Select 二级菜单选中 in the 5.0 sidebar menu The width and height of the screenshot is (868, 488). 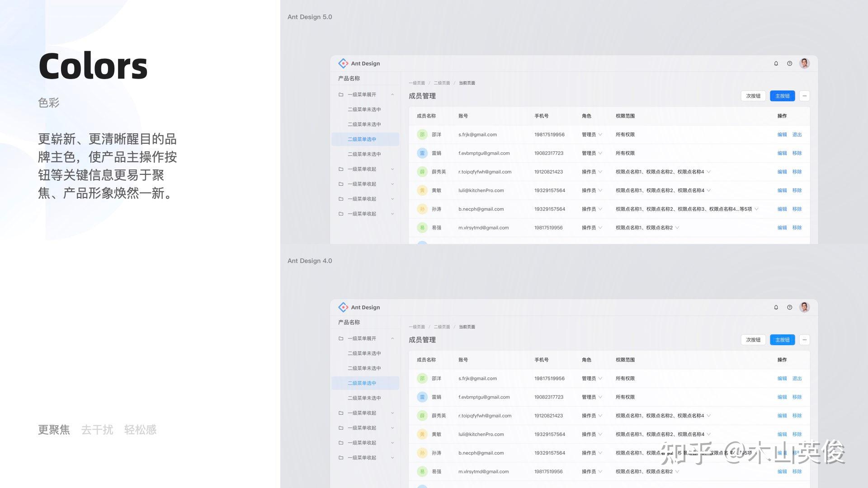point(362,139)
